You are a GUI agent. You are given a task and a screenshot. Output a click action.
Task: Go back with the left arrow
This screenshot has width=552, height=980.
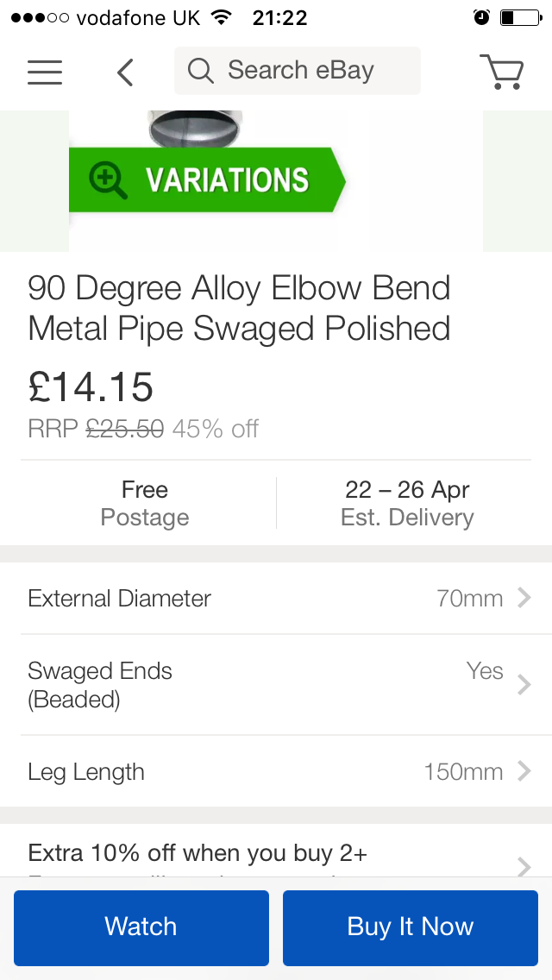(x=126, y=72)
